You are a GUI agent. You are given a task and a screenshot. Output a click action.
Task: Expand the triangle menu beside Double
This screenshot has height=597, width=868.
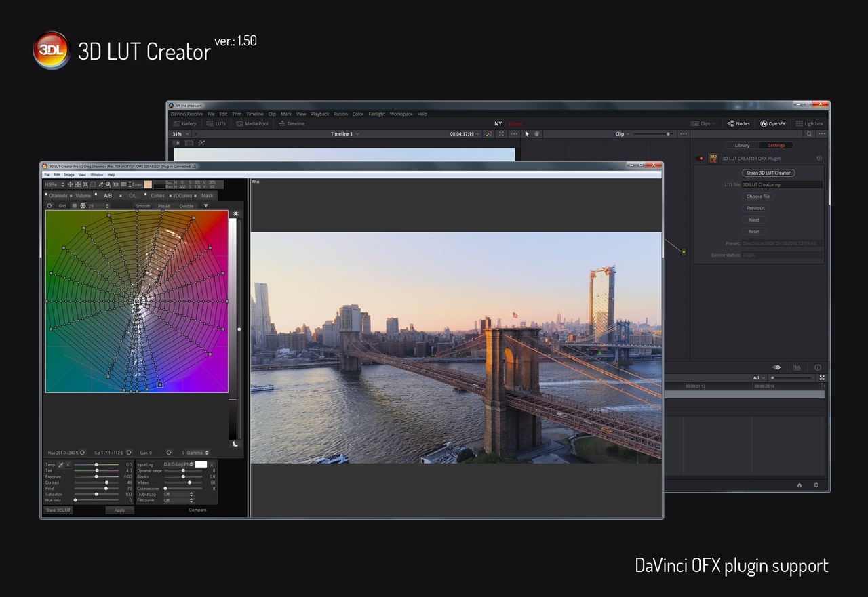pyautogui.click(x=205, y=206)
